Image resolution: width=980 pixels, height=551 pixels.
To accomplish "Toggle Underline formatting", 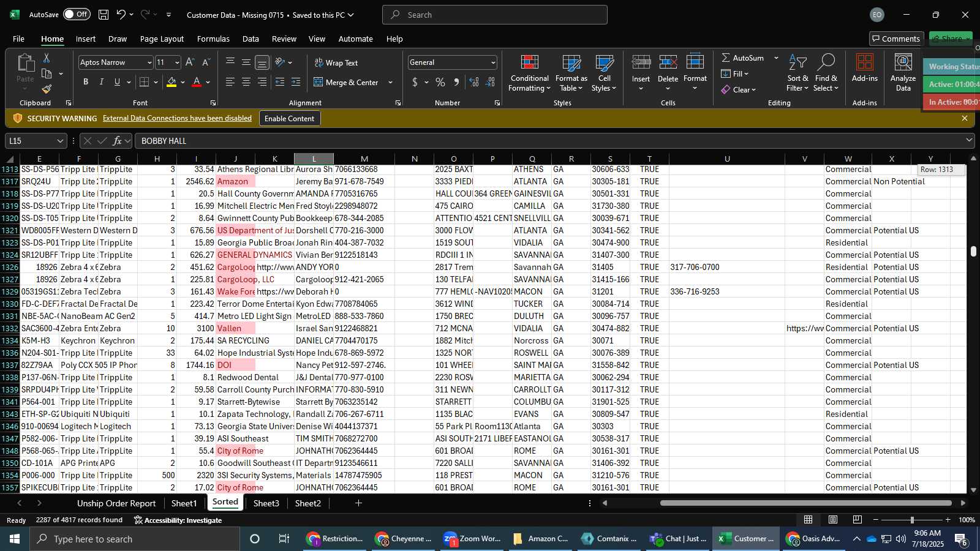I will 117,82.
